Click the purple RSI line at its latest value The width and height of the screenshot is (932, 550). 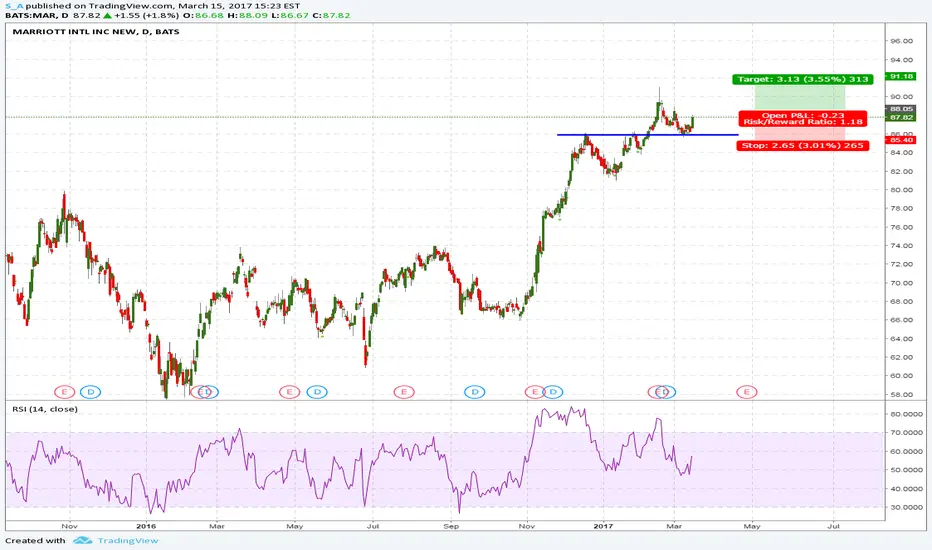pyautogui.click(x=692, y=457)
